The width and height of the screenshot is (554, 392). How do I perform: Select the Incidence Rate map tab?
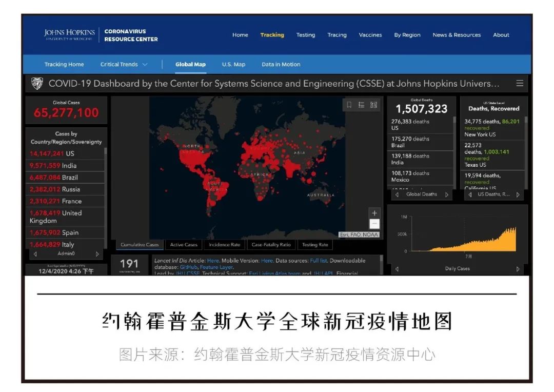coord(224,245)
